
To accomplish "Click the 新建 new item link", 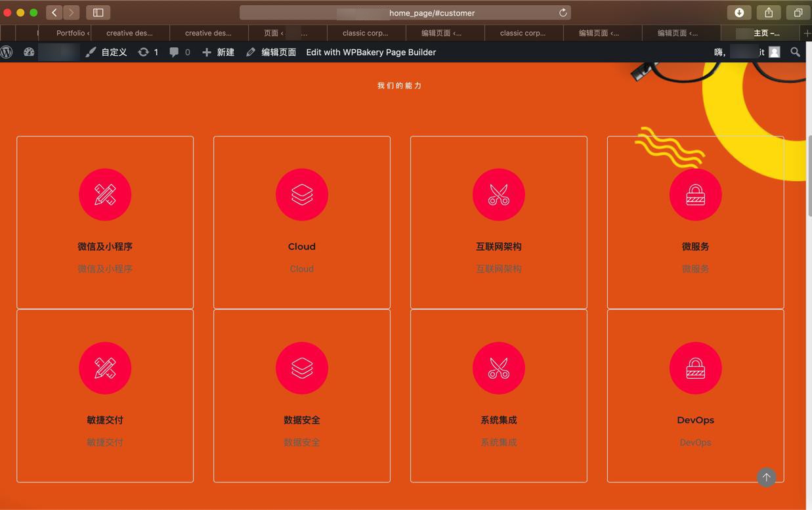I will click(218, 52).
